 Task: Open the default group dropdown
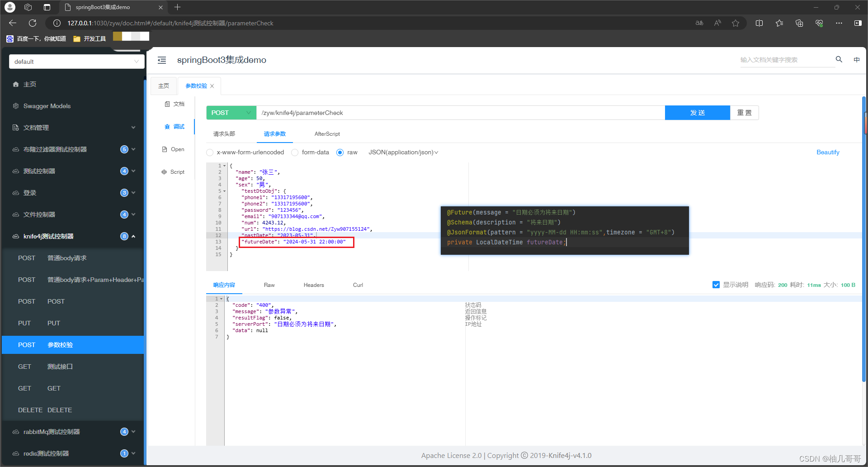tap(76, 62)
